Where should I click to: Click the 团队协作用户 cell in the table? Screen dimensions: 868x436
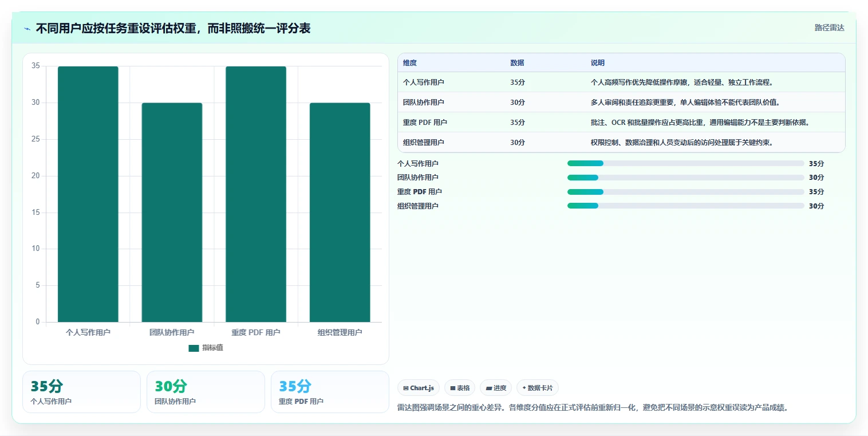(x=424, y=103)
